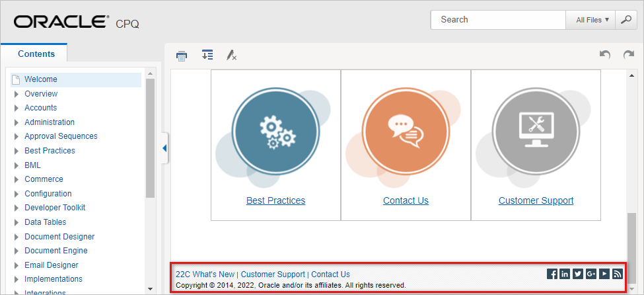Click the contents panel scroll up arrow
The height and width of the screenshot is (295, 644).
[x=150, y=73]
